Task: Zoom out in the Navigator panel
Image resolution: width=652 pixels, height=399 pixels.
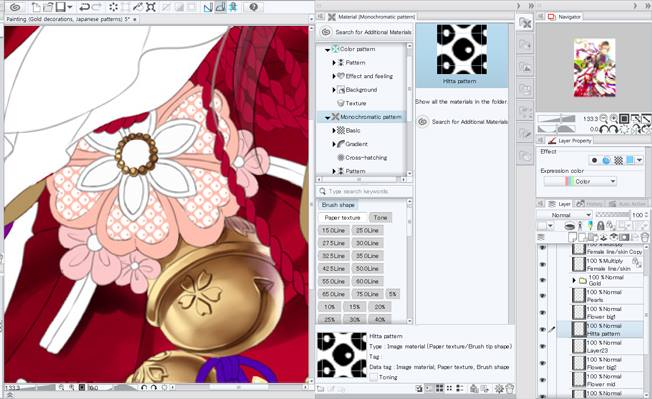Action: [604, 119]
